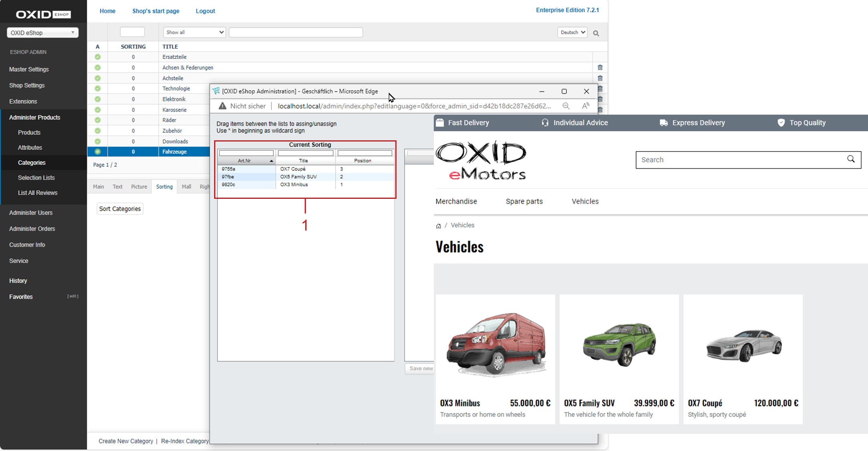Open the 'Show all' filter dropdown
868x451 pixels.
point(194,32)
